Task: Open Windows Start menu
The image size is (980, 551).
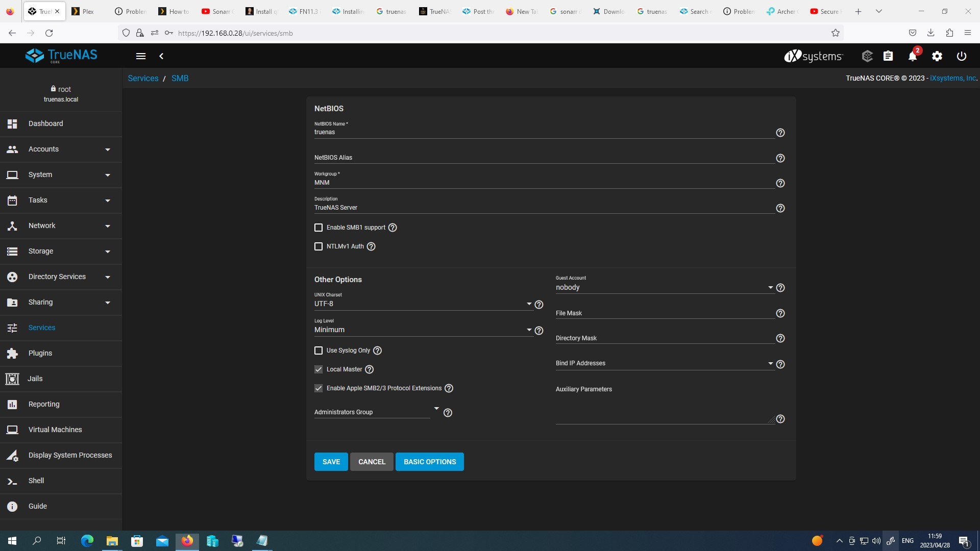Action: pos(12,541)
